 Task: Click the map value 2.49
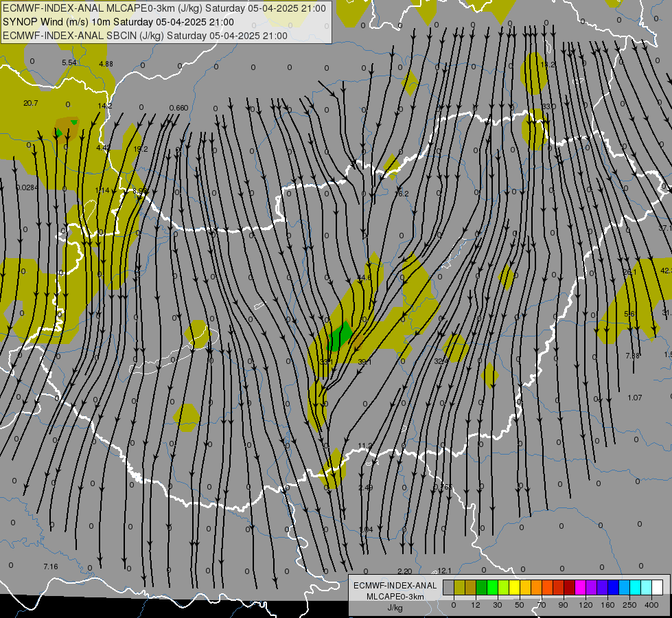pos(366,488)
